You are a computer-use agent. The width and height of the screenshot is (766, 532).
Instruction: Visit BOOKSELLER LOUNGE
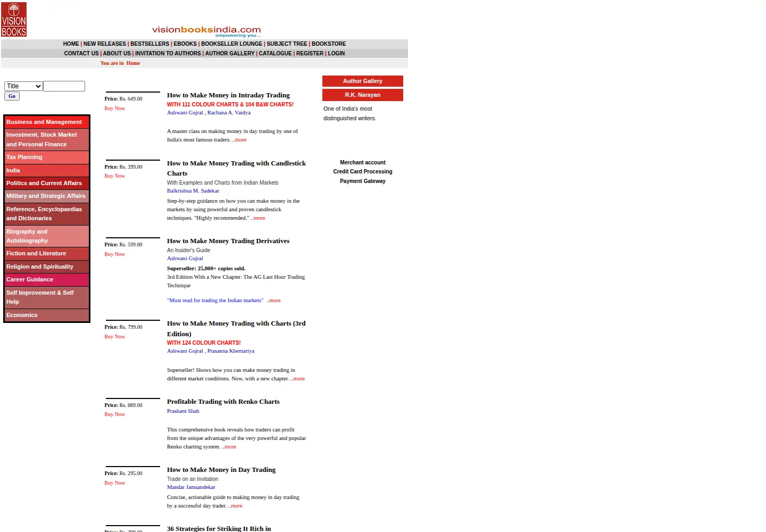click(x=232, y=44)
